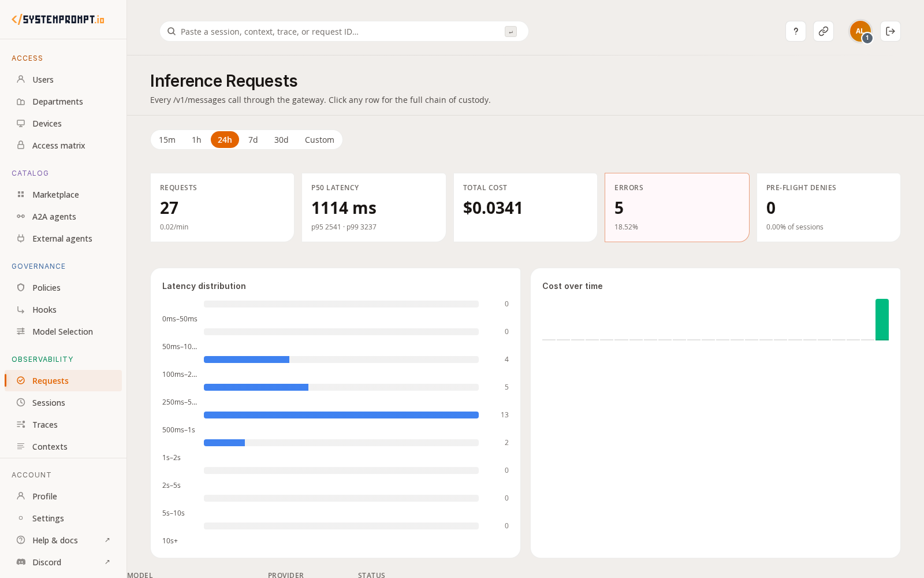Go to Users in sidebar
This screenshot has width=924, height=578.
(x=64, y=80)
